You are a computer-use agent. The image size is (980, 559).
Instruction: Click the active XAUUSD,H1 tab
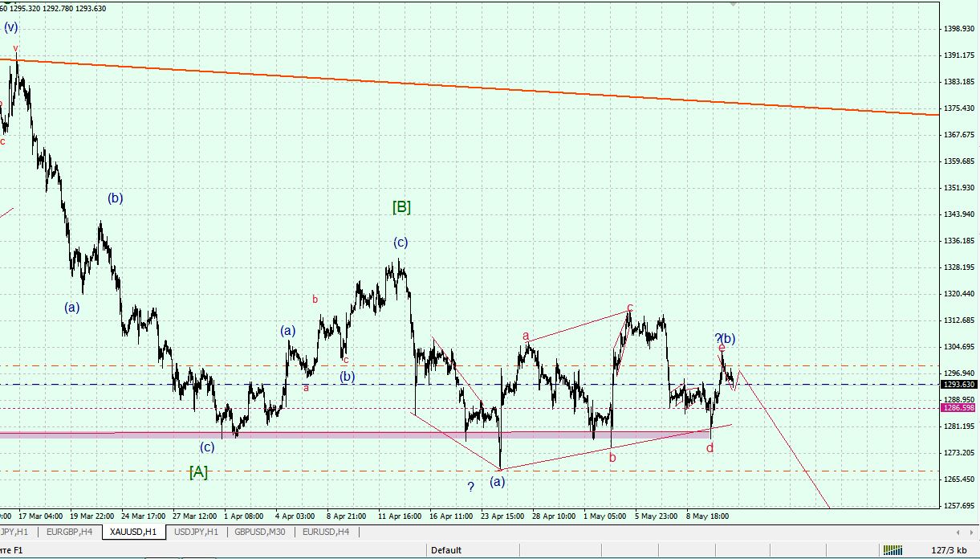point(135,532)
